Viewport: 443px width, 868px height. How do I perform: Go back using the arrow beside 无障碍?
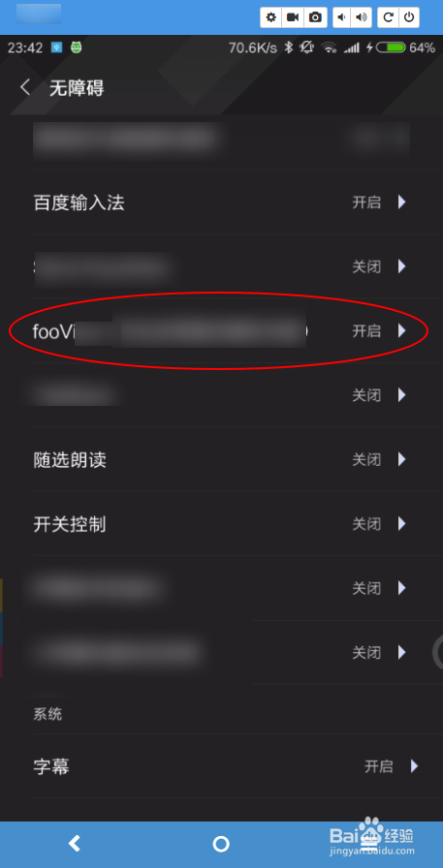[x=25, y=87]
